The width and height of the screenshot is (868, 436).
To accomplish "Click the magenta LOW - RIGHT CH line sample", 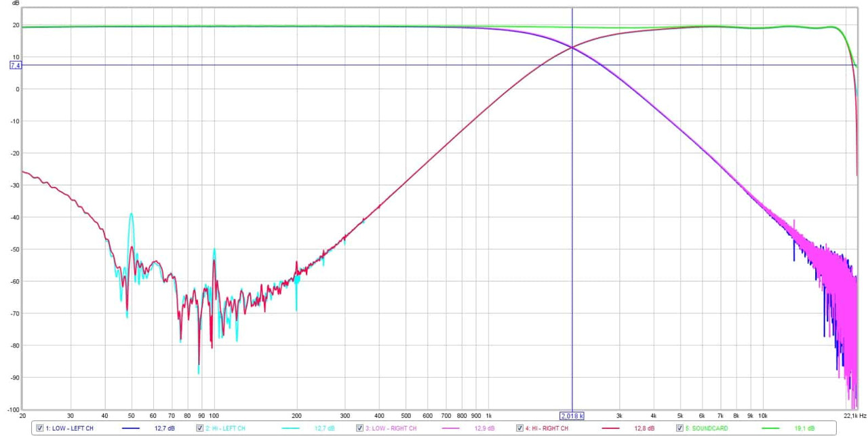I will tap(450, 429).
